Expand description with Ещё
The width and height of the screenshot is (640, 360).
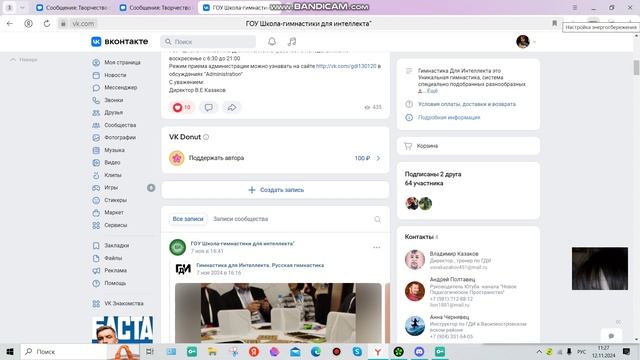(432, 91)
